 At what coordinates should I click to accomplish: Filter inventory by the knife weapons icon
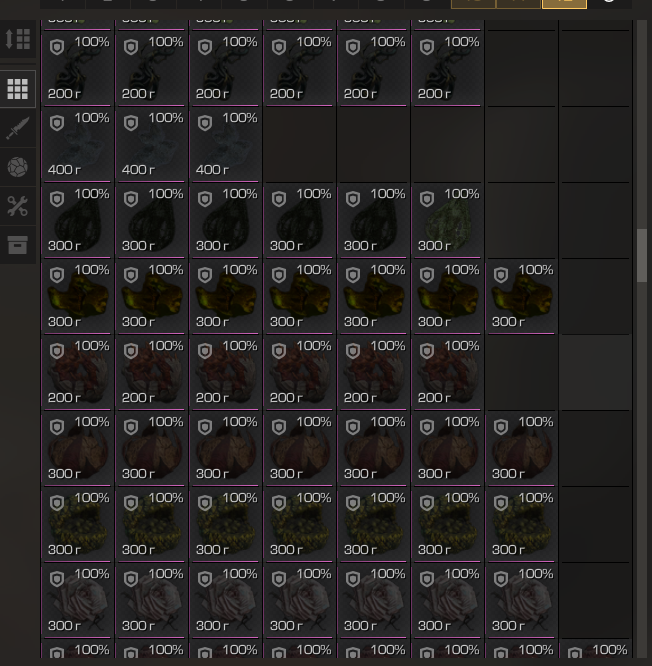point(18,128)
